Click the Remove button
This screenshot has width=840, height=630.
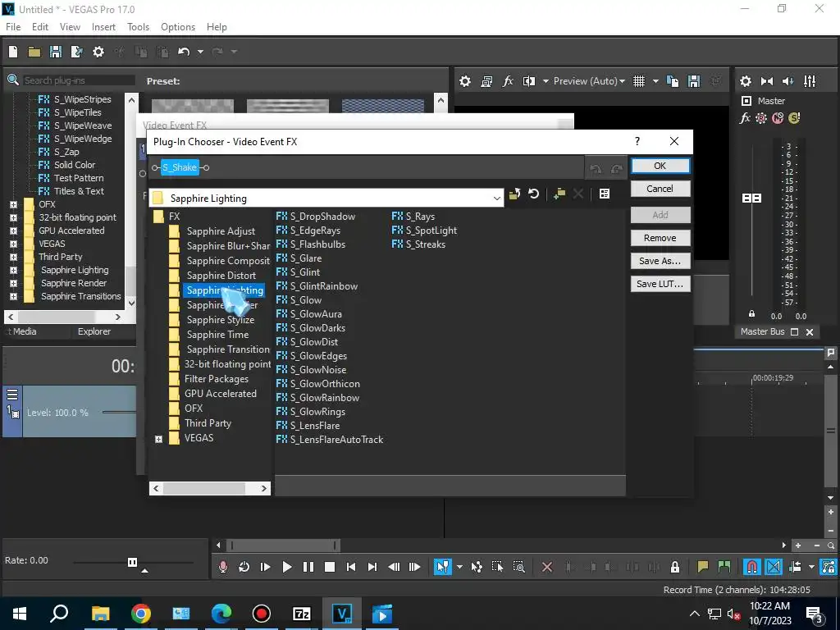(660, 238)
